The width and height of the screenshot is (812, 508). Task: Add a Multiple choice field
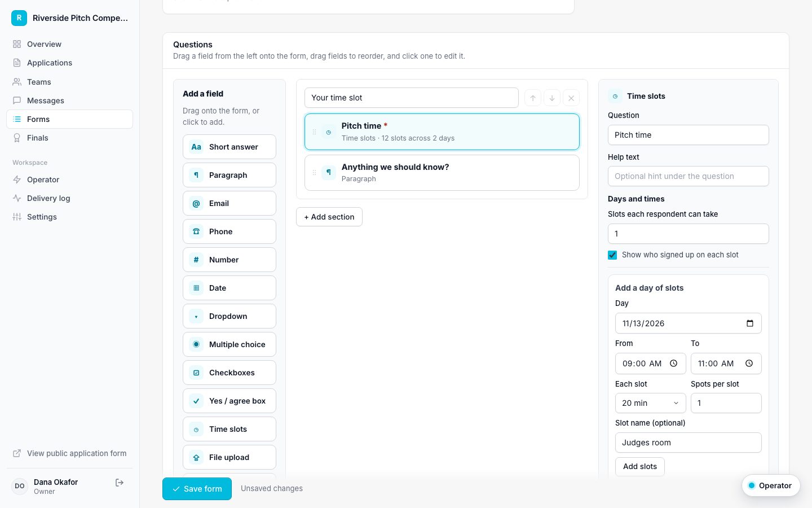click(x=230, y=344)
